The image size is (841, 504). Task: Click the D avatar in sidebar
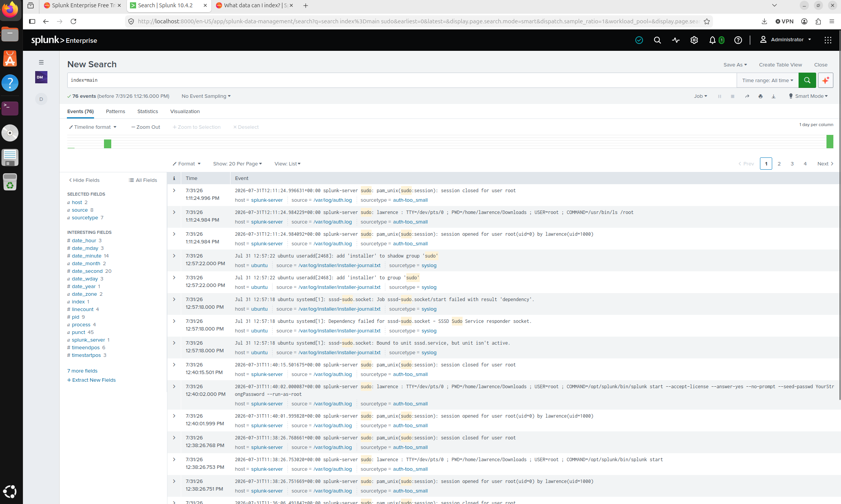point(41,99)
